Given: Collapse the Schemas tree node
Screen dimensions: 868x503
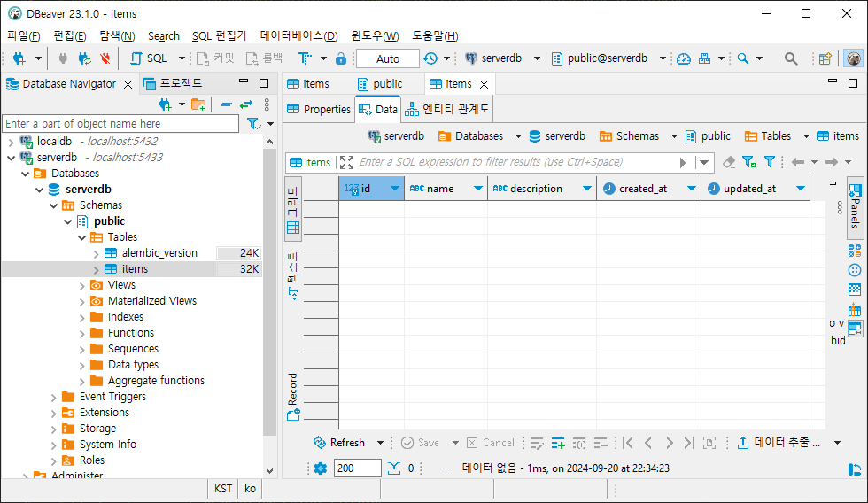Looking at the screenshot, I should click(54, 205).
